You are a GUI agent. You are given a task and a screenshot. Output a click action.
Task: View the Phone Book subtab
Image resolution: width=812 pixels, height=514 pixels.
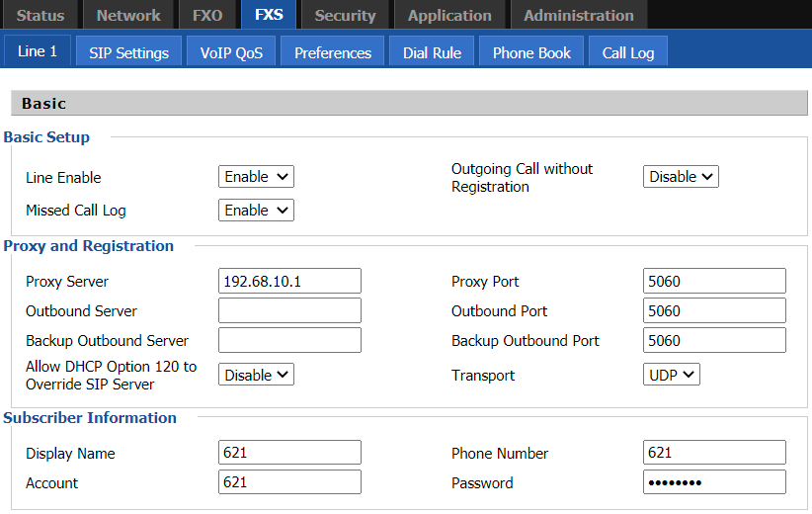pyautogui.click(x=531, y=52)
